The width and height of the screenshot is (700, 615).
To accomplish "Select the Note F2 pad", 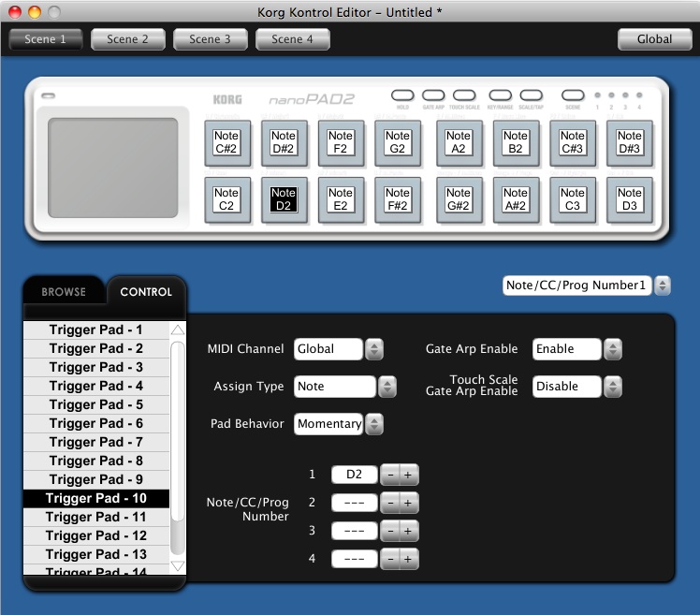I will (x=341, y=143).
